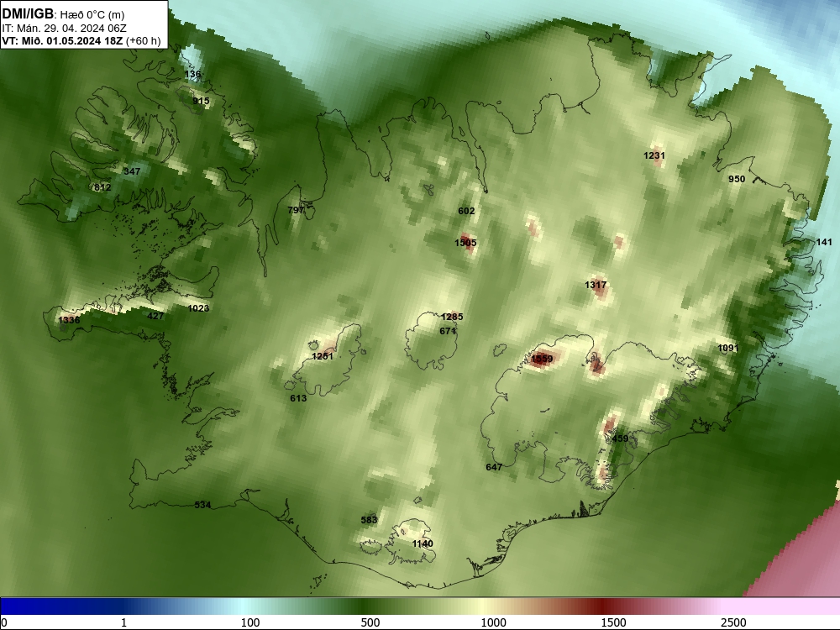This screenshot has width=840, height=630.
Task: Click the map value 1140
Action: pos(423,543)
